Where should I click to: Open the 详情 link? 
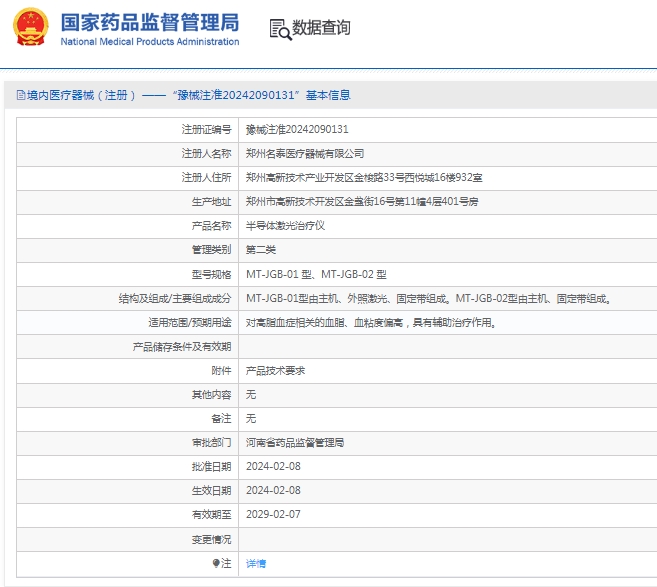pyautogui.click(x=256, y=564)
